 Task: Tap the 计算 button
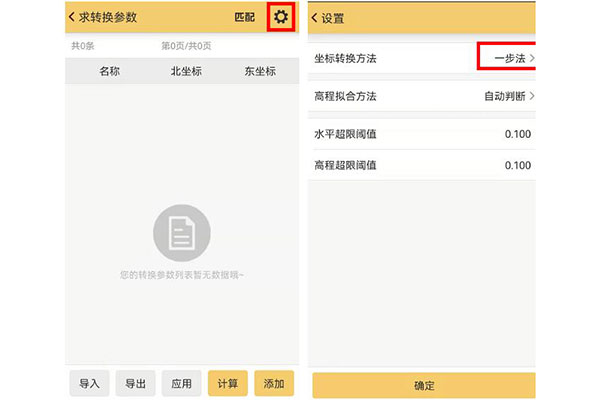point(227,383)
